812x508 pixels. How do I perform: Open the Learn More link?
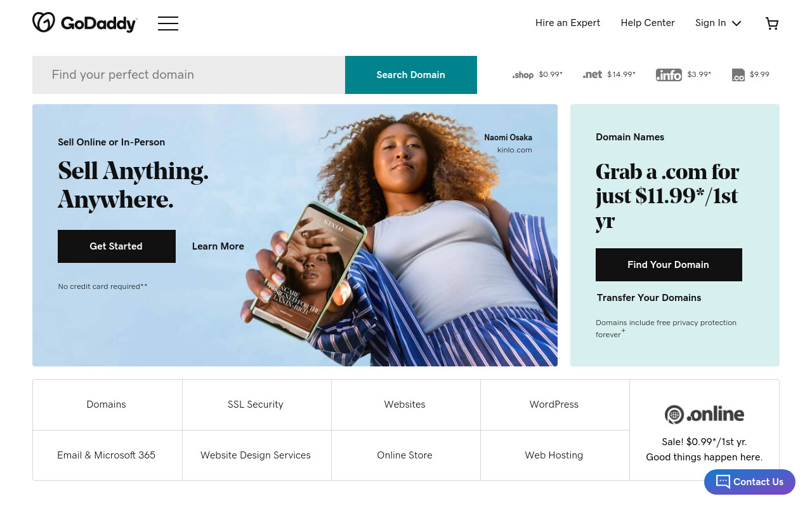tap(218, 246)
